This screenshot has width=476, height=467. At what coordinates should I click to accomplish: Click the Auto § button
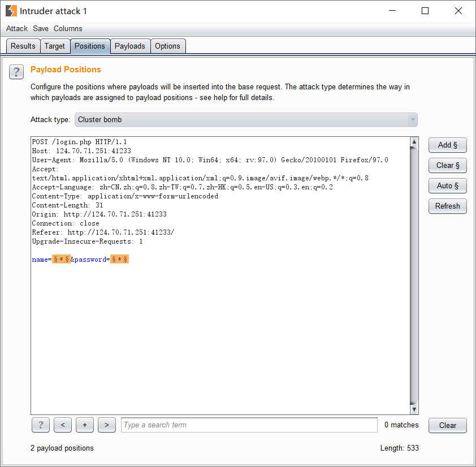pos(448,186)
